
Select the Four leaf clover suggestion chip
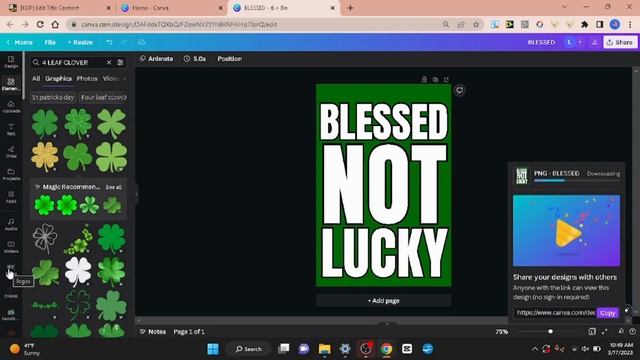pyautogui.click(x=103, y=98)
